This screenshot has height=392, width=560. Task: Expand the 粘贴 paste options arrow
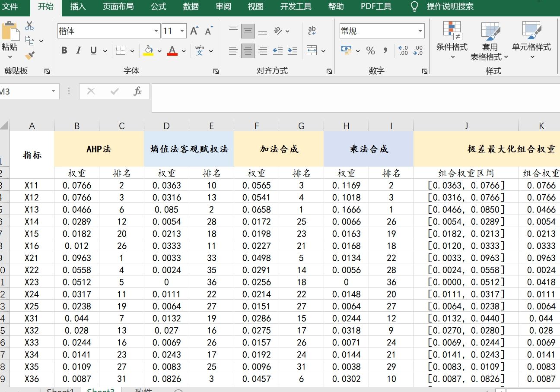10,57
